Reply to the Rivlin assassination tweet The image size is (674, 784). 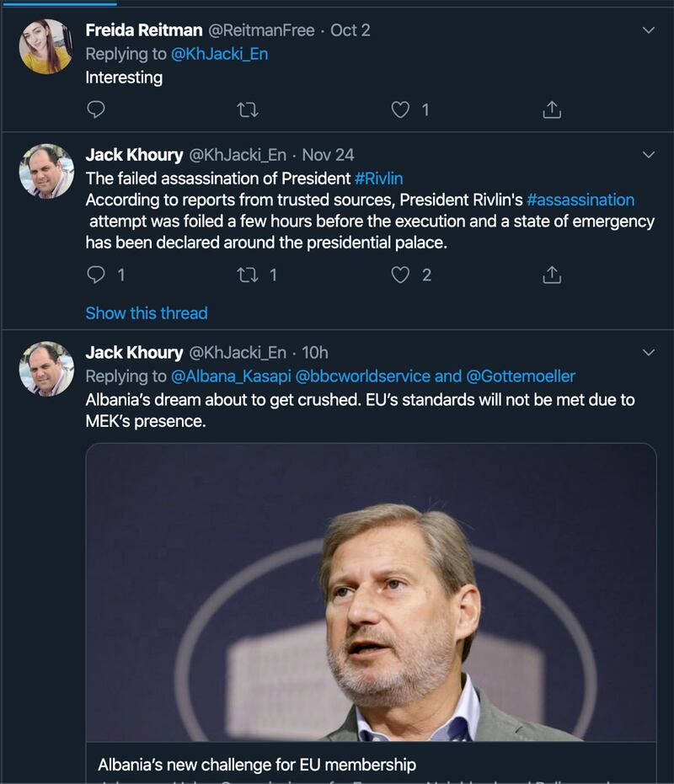(x=96, y=275)
